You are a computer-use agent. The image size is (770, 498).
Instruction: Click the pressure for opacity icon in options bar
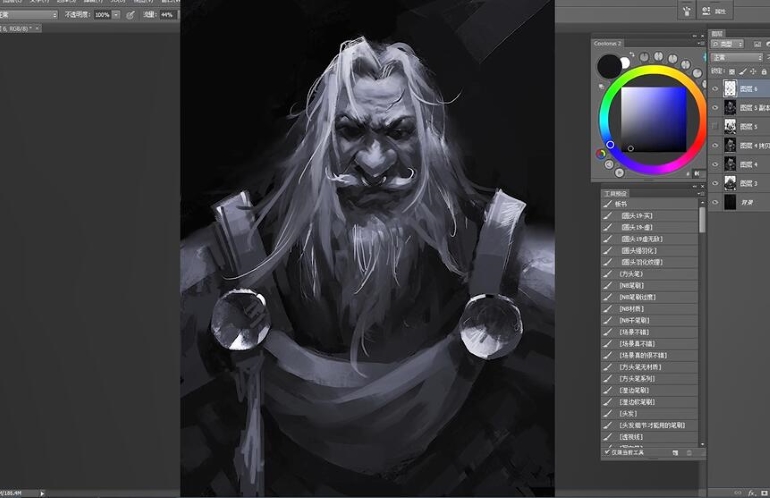pos(130,15)
